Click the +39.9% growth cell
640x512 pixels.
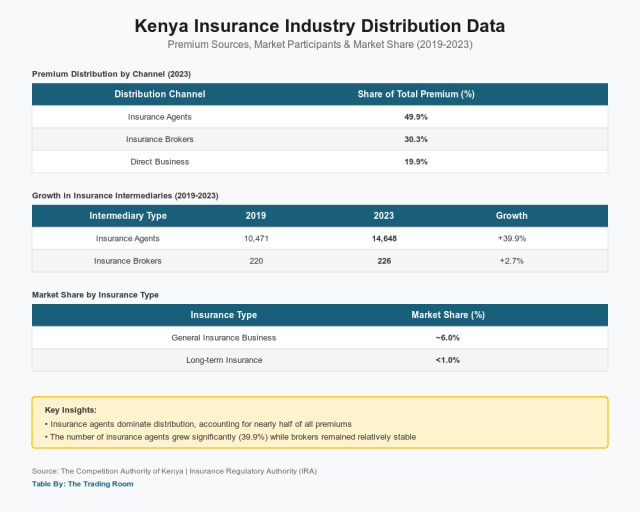[511, 239]
